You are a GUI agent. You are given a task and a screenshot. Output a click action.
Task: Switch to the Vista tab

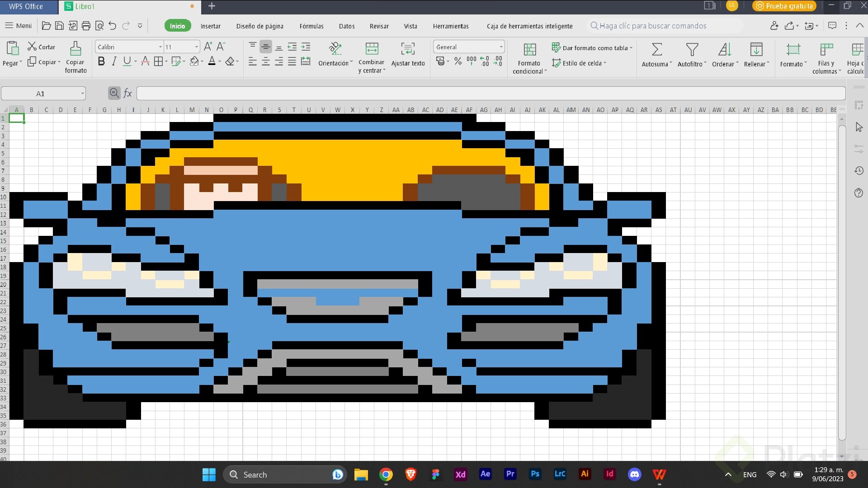click(410, 26)
